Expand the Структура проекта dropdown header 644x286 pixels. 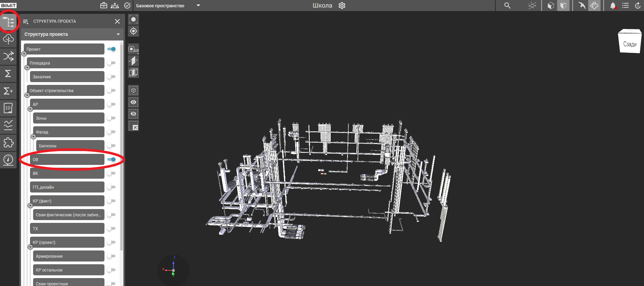(118, 34)
